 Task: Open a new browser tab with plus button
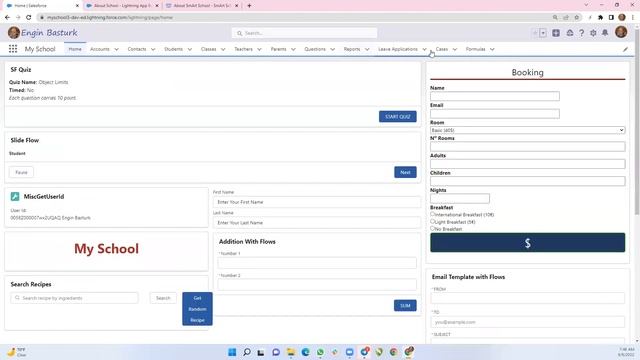coord(249,6)
